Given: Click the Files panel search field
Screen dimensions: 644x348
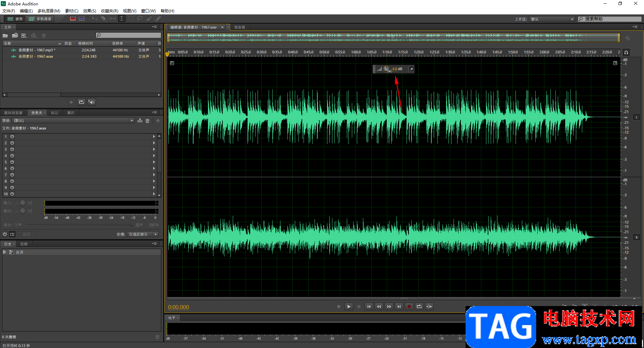Looking at the screenshot, I should coord(128,35).
